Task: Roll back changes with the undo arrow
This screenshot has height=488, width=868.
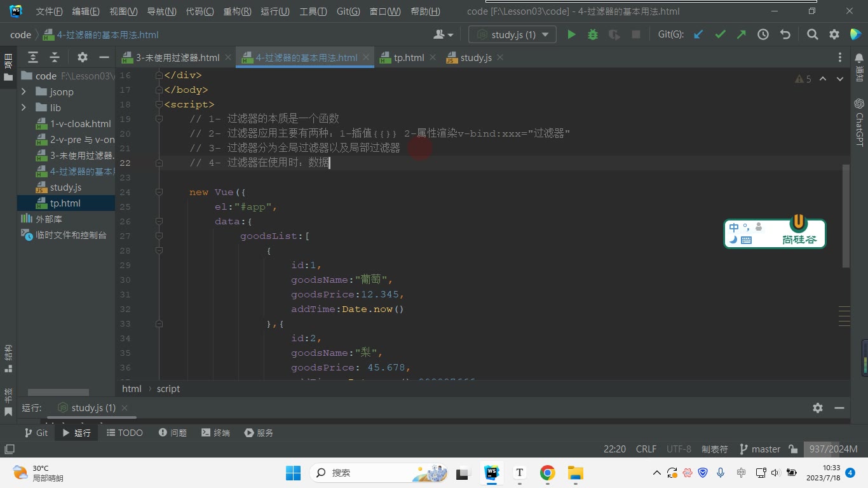Action: (x=785, y=35)
